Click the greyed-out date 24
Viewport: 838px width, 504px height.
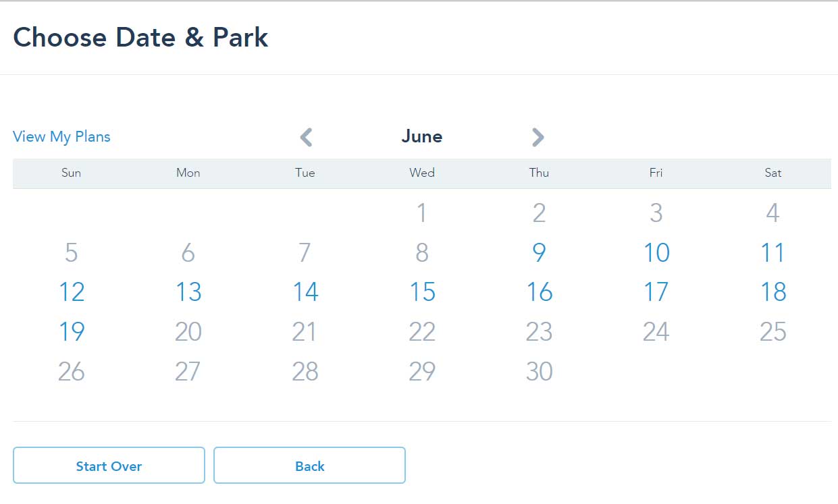coord(656,332)
